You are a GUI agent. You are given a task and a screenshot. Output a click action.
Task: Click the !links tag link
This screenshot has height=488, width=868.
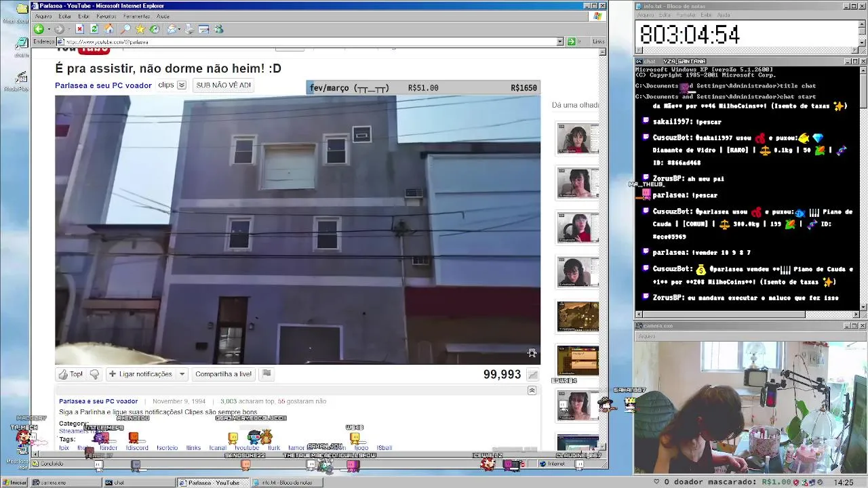193,448
